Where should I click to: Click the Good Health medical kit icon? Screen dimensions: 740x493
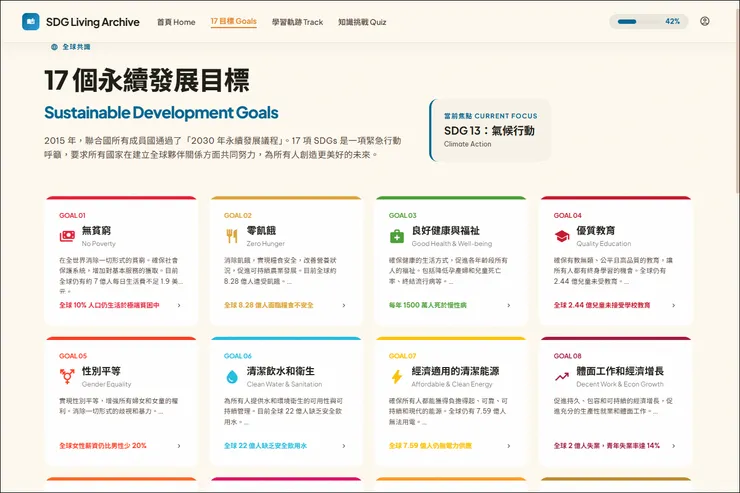[397, 236]
